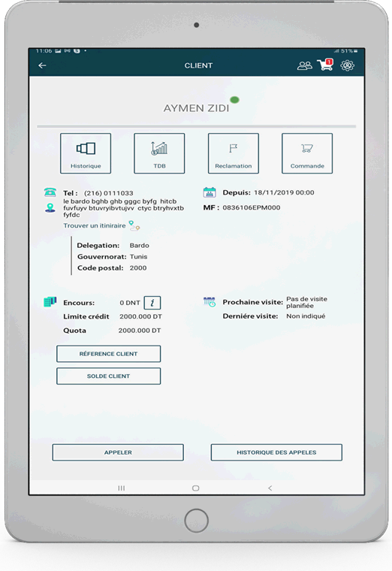392x571 pixels.
Task: Tap the Encours info button
Action: click(152, 303)
